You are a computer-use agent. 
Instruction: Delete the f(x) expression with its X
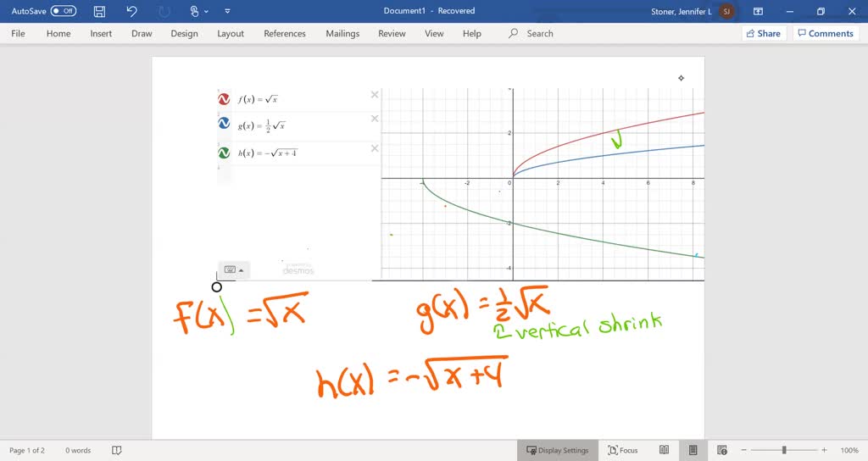(x=375, y=95)
